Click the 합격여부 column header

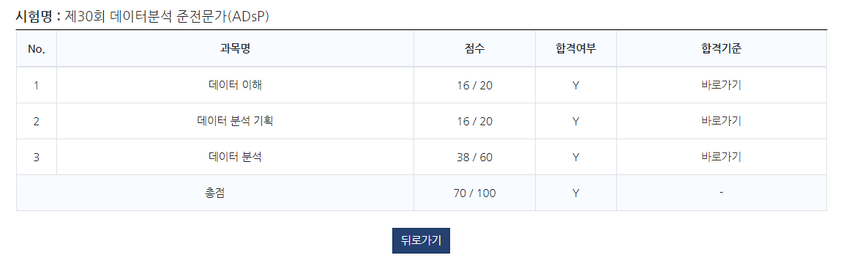tap(576, 49)
